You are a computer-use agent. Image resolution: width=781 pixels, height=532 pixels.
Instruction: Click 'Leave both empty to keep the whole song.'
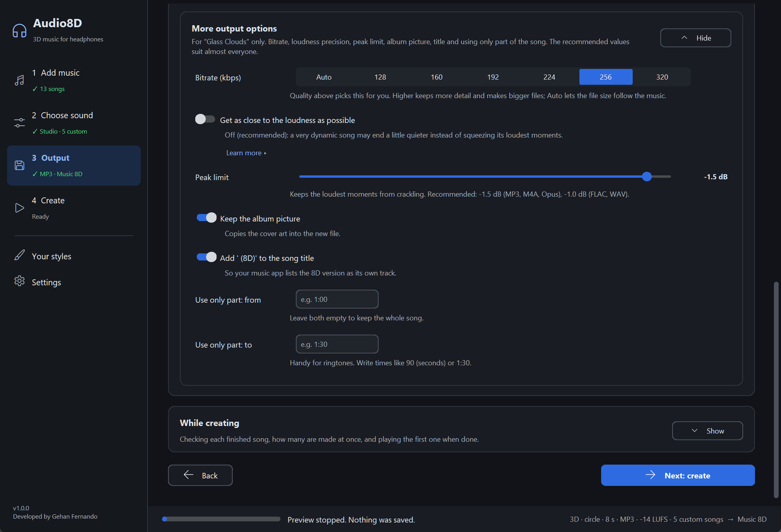click(357, 318)
